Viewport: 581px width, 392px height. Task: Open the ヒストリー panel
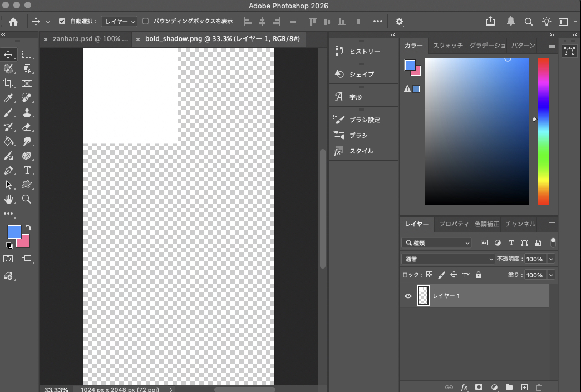[x=364, y=52]
